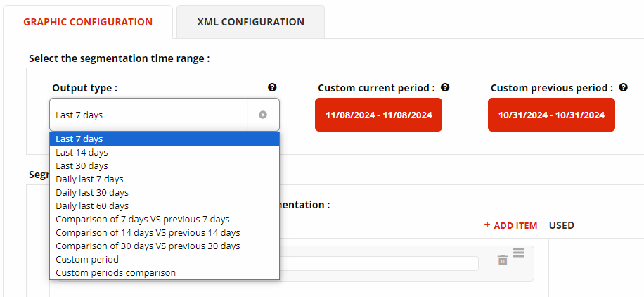Click the previous period date range button
This screenshot has width=644, height=297.
coord(551,115)
